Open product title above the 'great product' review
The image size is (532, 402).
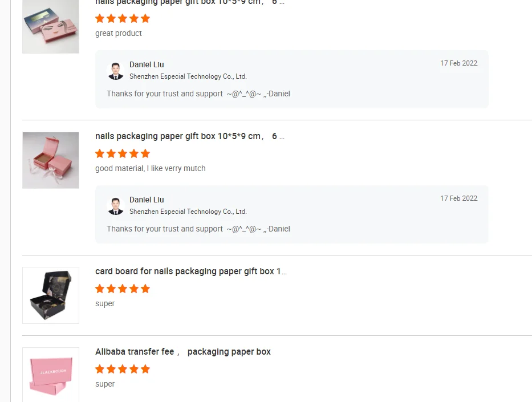pyautogui.click(x=189, y=2)
